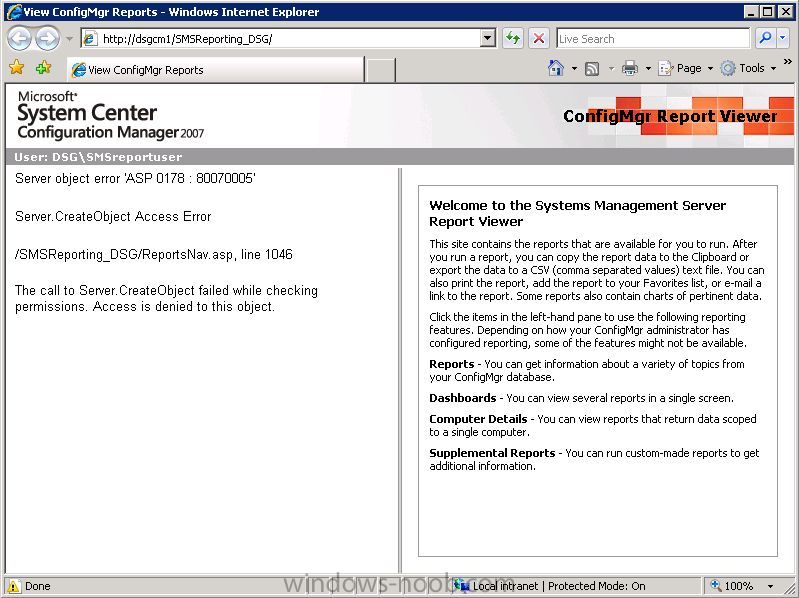Image resolution: width=799 pixels, height=598 pixels.
Task: Click the ReportsNav.asp line 1046 text
Action: pos(154,255)
